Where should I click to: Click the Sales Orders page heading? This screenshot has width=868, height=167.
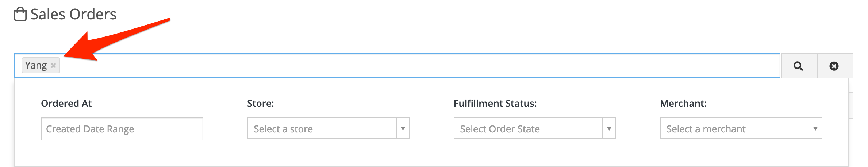pyautogui.click(x=73, y=14)
